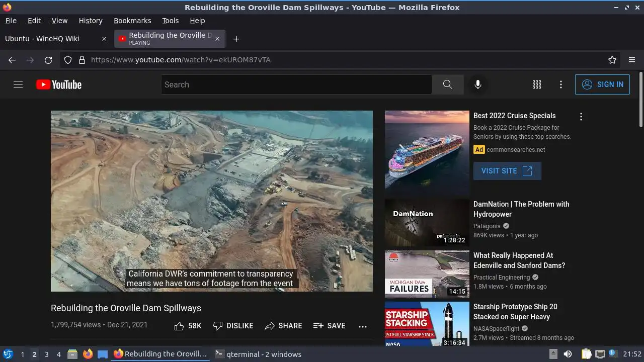Open the History menu

point(91,21)
